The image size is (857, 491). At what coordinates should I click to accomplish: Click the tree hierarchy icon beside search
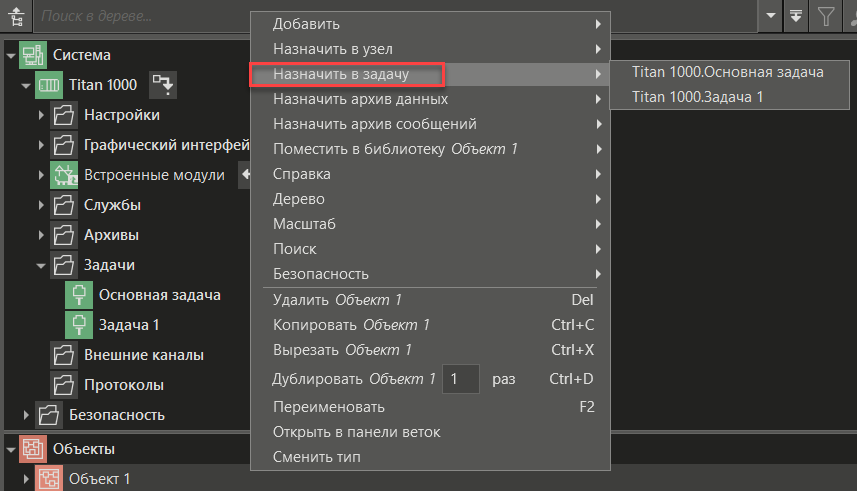(16, 16)
